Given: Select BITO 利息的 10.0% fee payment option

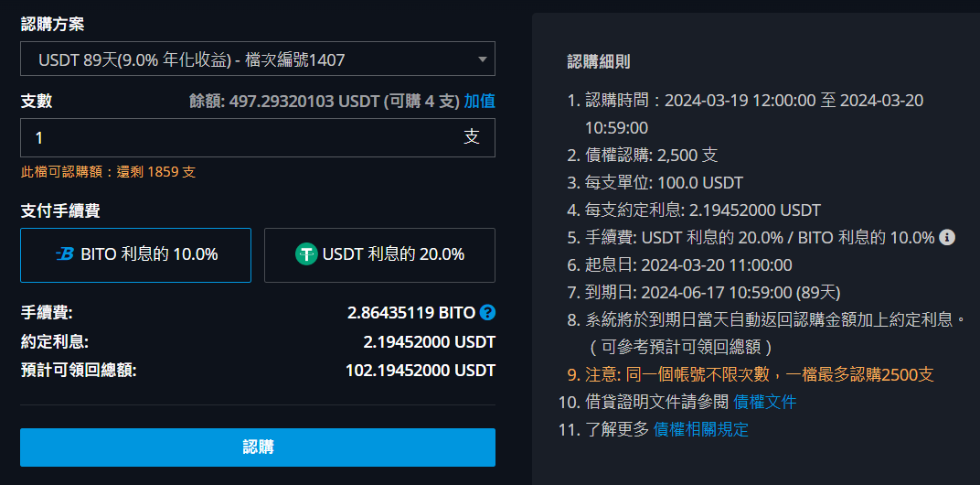Looking at the screenshot, I should point(135,255).
